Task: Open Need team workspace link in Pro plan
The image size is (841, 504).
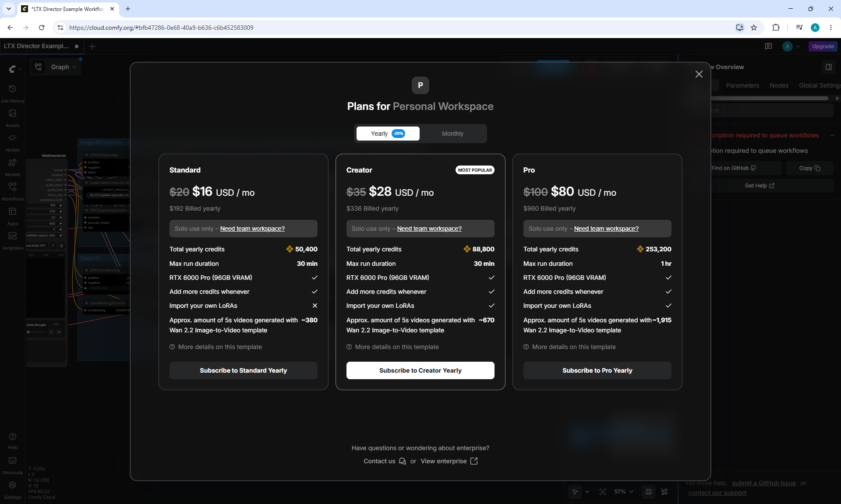Action: pyautogui.click(x=606, y=229)
